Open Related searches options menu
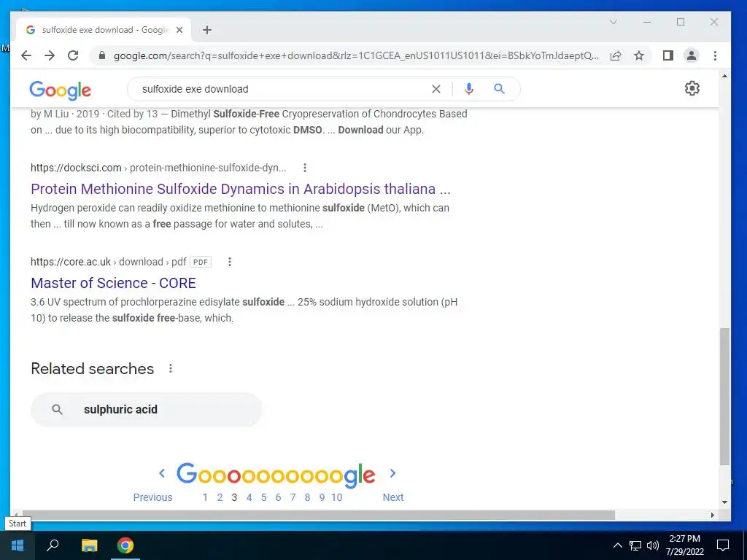The width and height of the screenshot is (747, 560). (x=171, y=368)
